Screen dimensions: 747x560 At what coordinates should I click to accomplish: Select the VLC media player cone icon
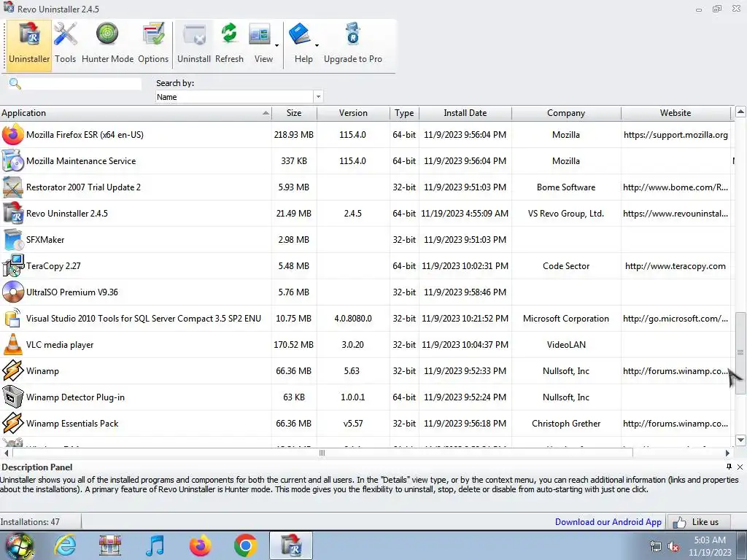tap(13, 344)
